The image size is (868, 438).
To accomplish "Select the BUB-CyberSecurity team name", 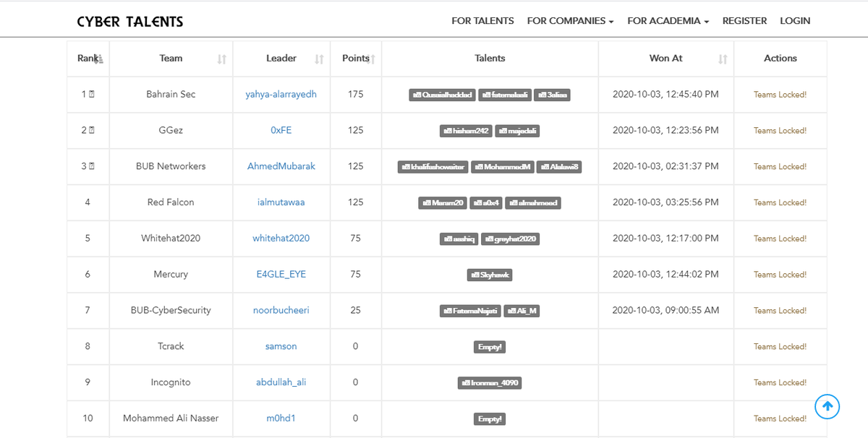I will tap(171, 311).
